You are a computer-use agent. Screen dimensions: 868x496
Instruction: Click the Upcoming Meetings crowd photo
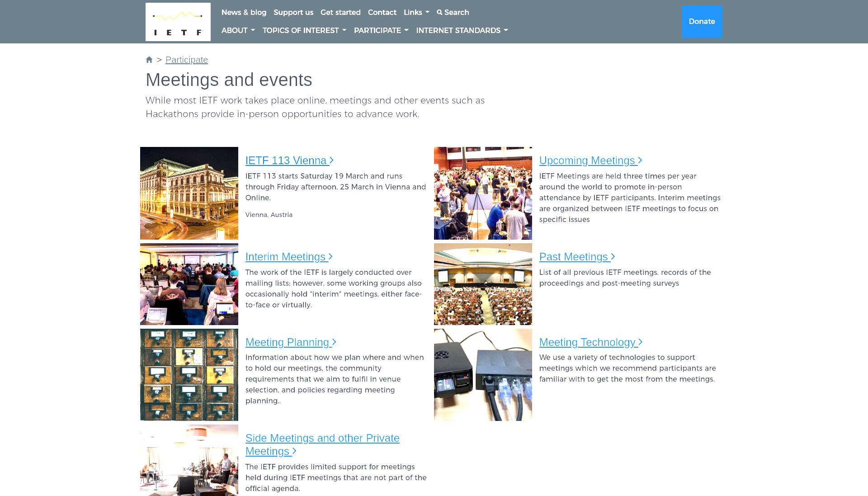tap(483, 193)
